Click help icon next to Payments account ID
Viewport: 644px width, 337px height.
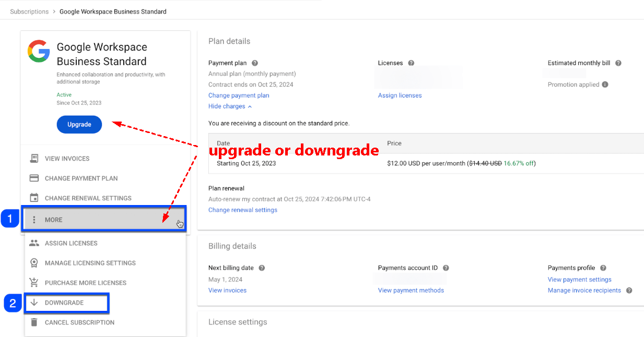[x=446, y=268]
